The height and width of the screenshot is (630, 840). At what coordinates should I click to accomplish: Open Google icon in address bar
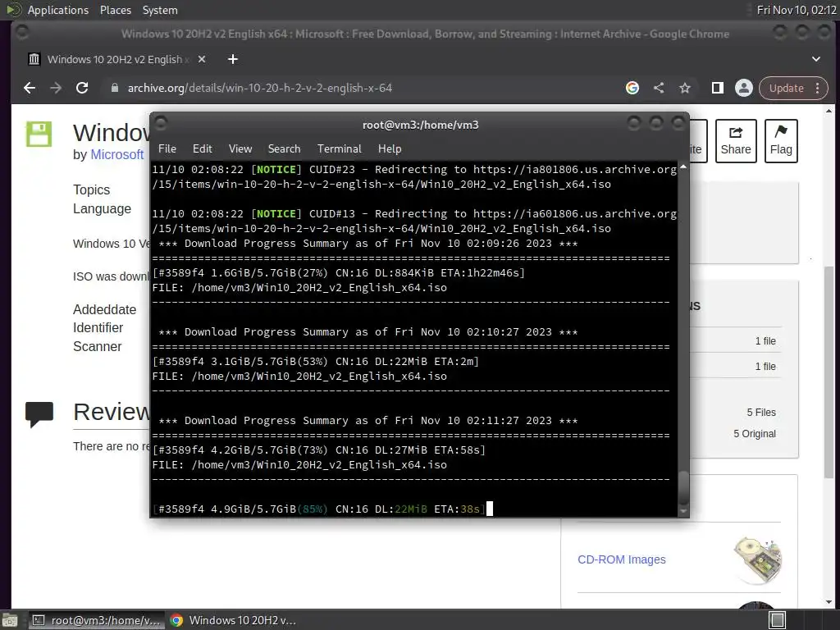click(x=632, y=88)
